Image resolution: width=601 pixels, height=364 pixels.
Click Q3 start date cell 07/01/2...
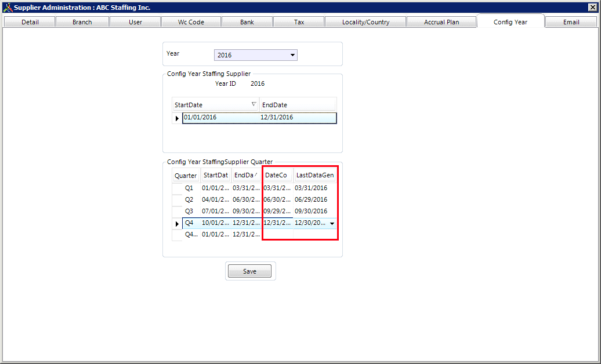click(x=216, y=211)
